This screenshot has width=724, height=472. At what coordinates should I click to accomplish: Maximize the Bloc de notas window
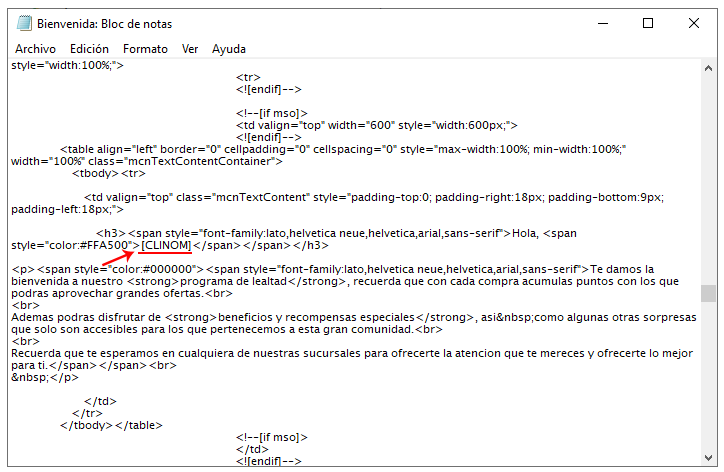[x=648, y=23]
